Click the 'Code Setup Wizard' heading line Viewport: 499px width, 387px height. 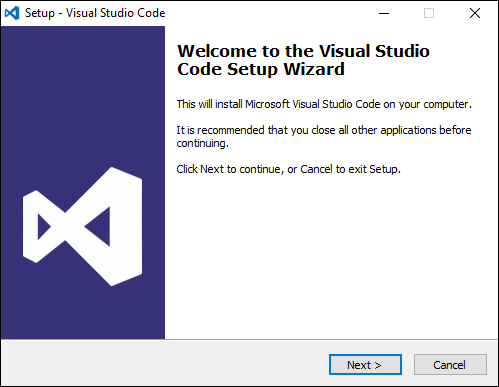coord(261,69)
